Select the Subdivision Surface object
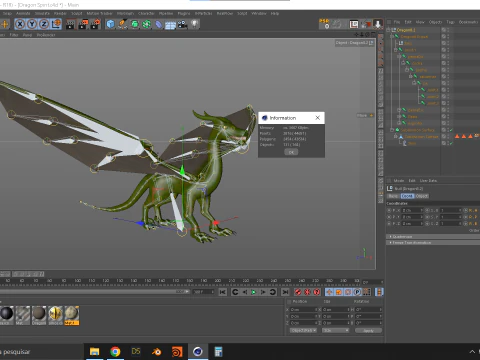Image resolution: width=480 pixels, height=360 pixels. (x=417, y=130)
